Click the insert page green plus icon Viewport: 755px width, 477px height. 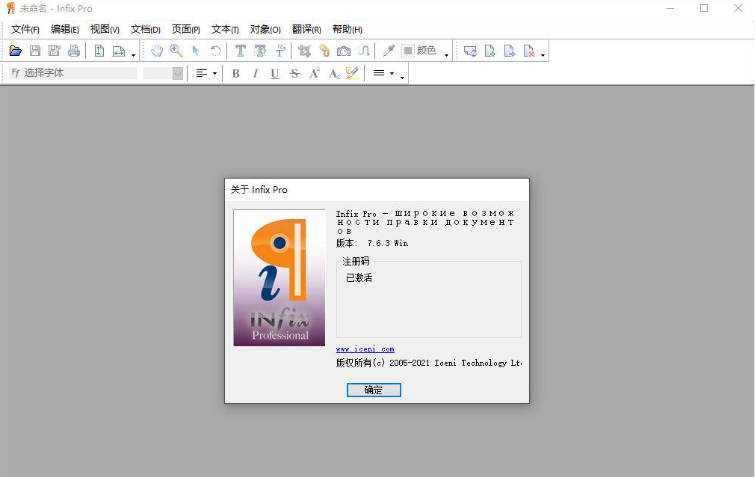(x=490, y=51)
